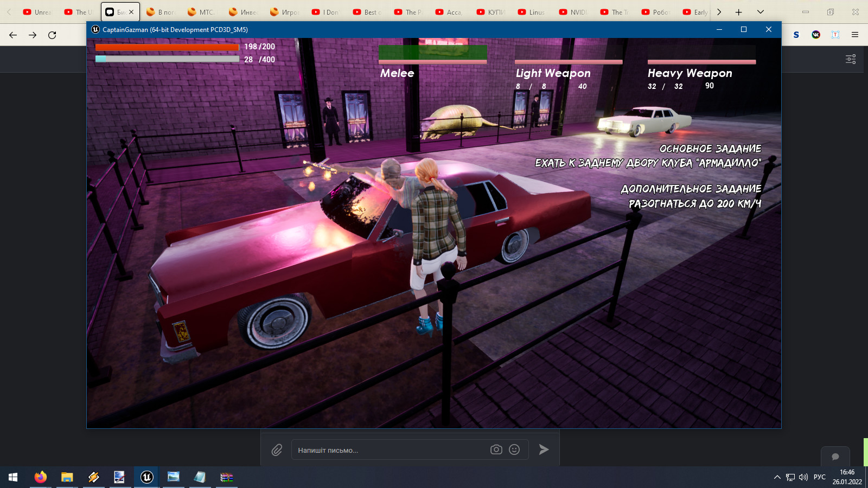Expand the list of all tabs

pyautogui.click(x=761, y=12)
